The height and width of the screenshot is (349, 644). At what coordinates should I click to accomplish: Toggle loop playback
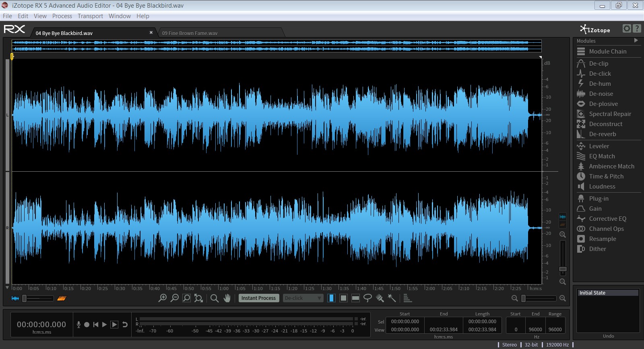click(125, 324)
